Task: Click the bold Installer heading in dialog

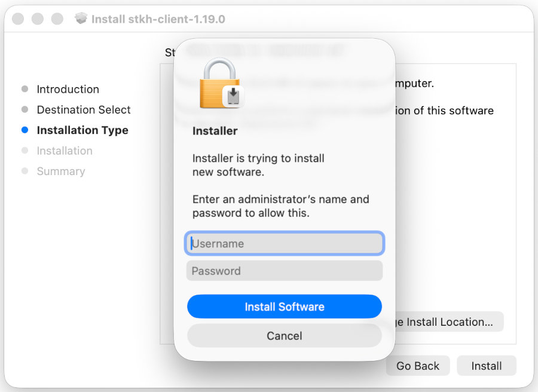Action: click(x=215, y=131)
